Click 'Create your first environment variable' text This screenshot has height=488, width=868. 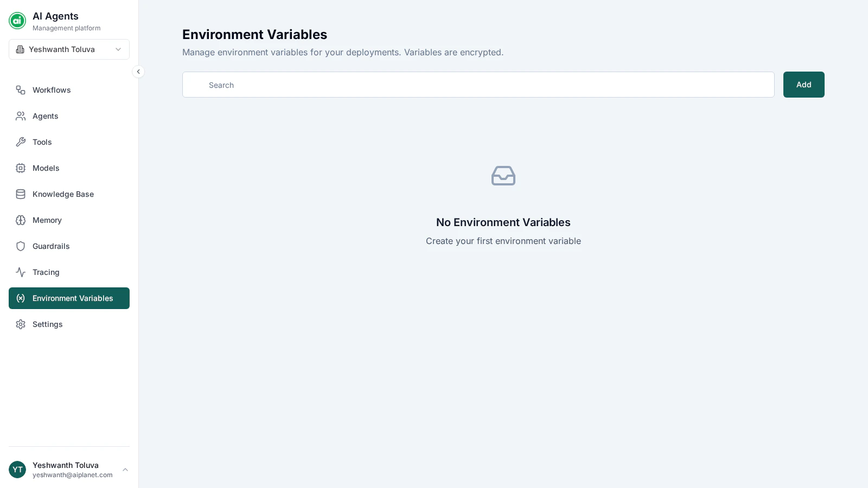pyautogui.click(x=503, y=241)
